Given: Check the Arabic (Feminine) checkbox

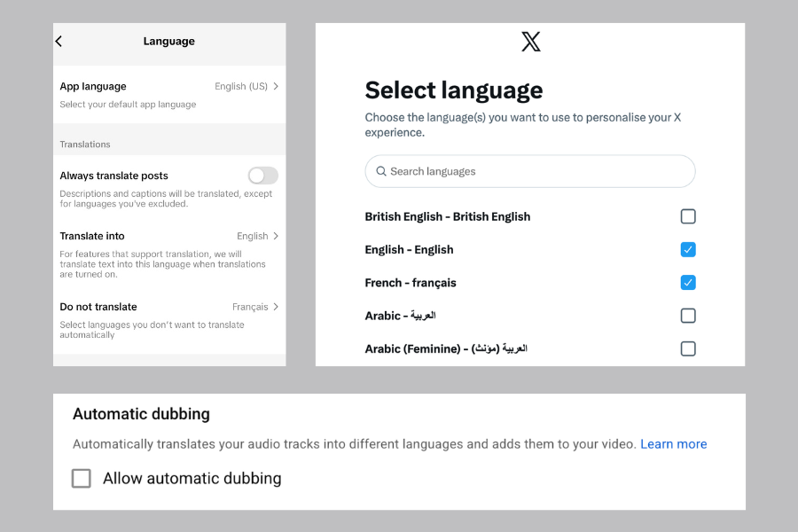Looking at the screenshot, I should (x=688, y=348).
